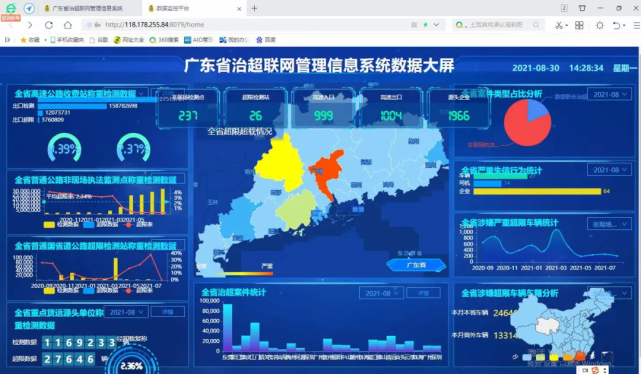Go forward one page
The height and width of the screenshot is (374, 641).
coord(30,25)
